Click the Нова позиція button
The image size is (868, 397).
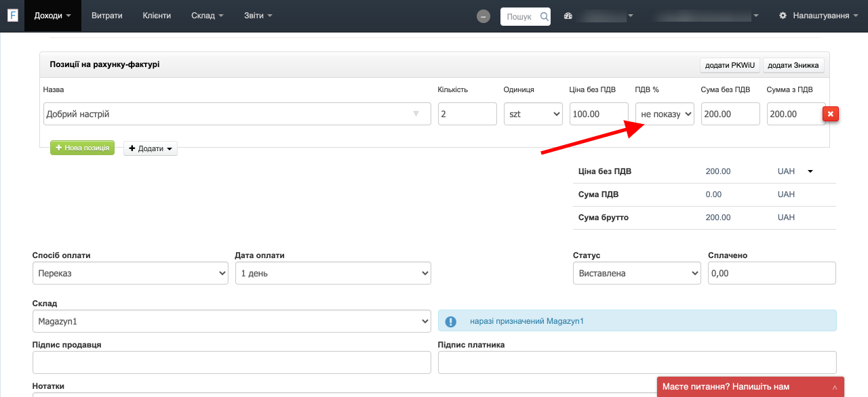point(82,148)
